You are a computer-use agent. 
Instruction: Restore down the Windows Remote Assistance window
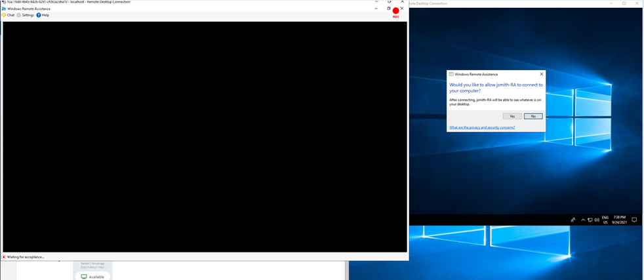389,9
